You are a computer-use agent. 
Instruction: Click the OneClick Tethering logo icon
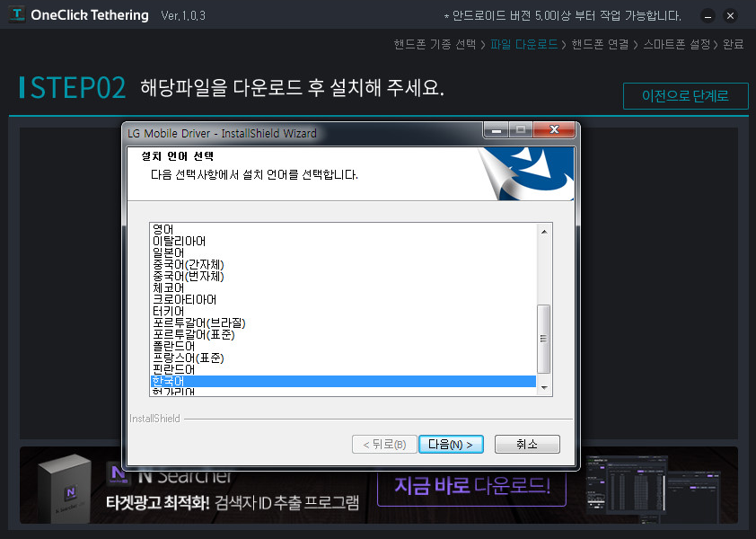(x=17, y=14)
